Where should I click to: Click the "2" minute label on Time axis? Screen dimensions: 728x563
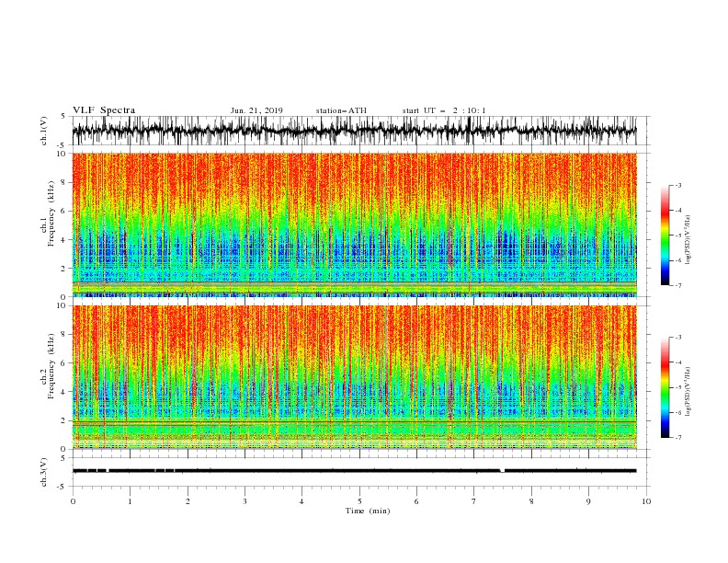point(188,501)
